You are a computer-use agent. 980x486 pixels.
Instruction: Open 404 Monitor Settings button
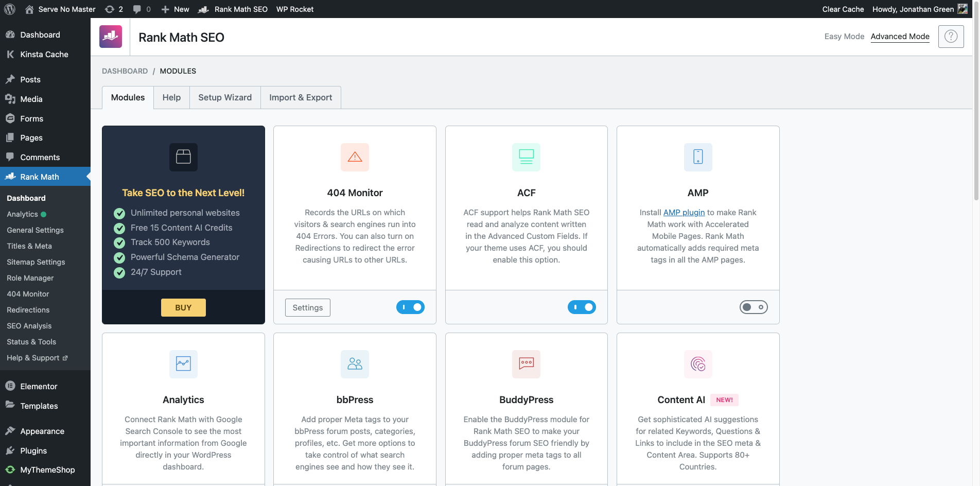308,307
